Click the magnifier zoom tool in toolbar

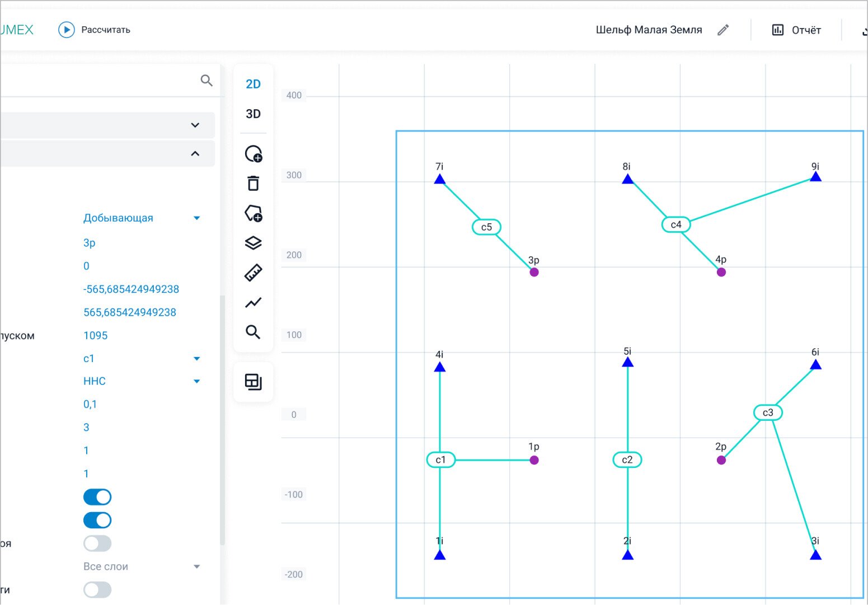pos(253,332)
